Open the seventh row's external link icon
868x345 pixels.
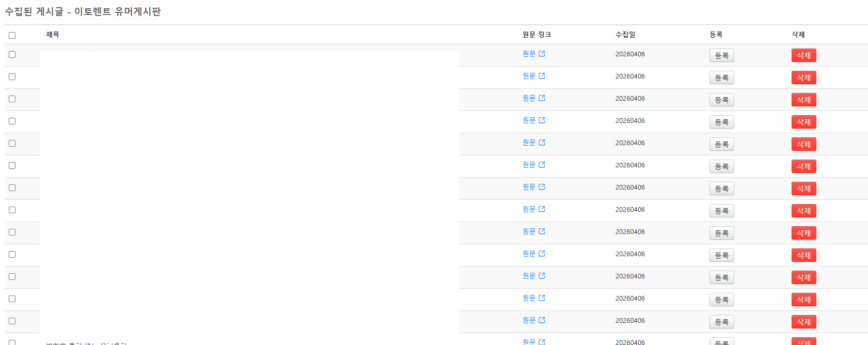[x=542, y=187]
